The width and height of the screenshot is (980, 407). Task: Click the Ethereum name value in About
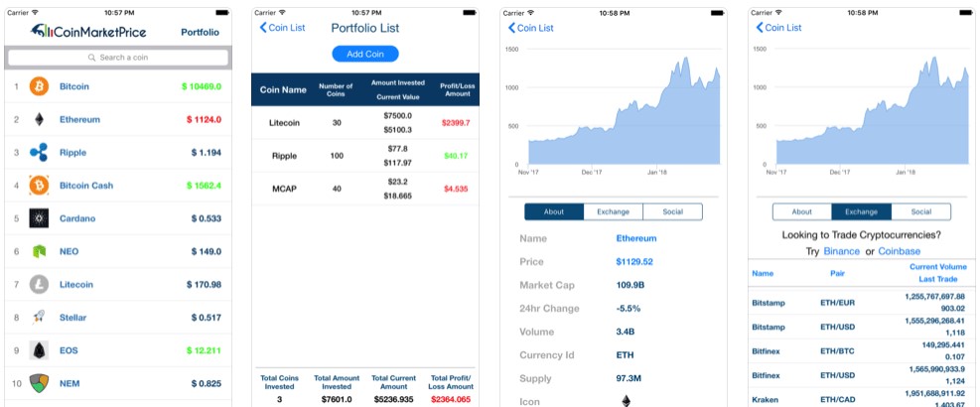pyautogui.click(x=636, y=238)
